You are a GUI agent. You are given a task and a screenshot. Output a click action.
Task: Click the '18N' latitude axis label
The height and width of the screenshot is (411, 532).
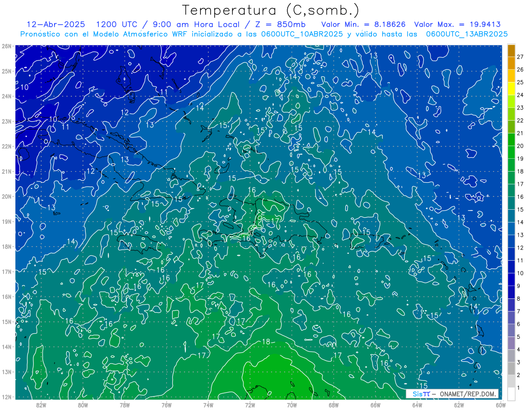point(7,247)
